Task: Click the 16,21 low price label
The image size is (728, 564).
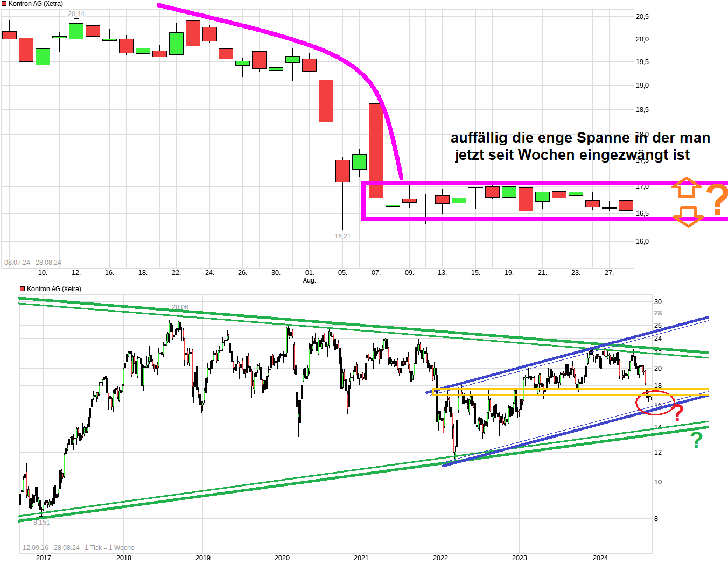Action: (x=342, y=236)
